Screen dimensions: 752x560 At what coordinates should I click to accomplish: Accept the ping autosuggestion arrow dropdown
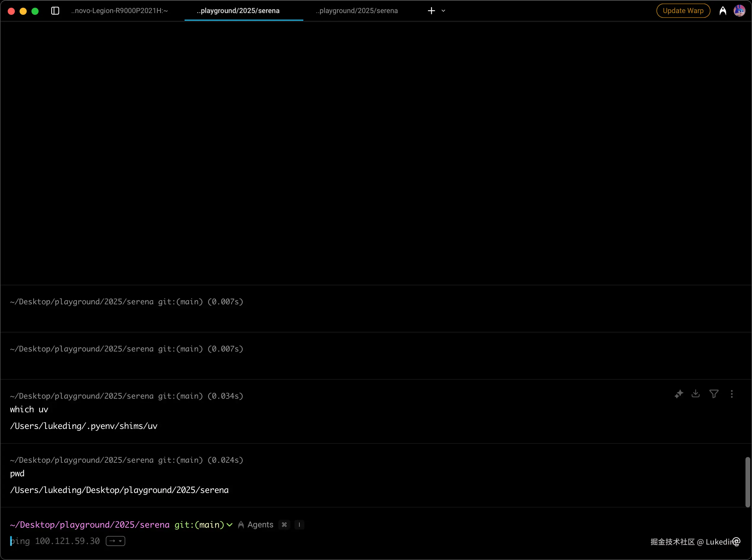click(116, 541)
